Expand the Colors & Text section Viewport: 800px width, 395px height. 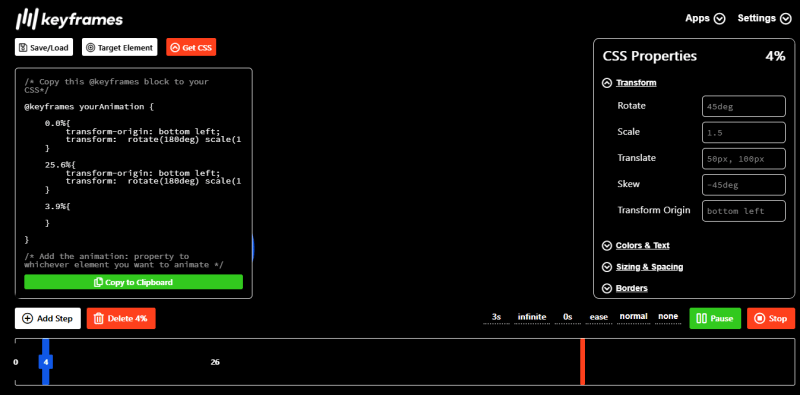636,245
